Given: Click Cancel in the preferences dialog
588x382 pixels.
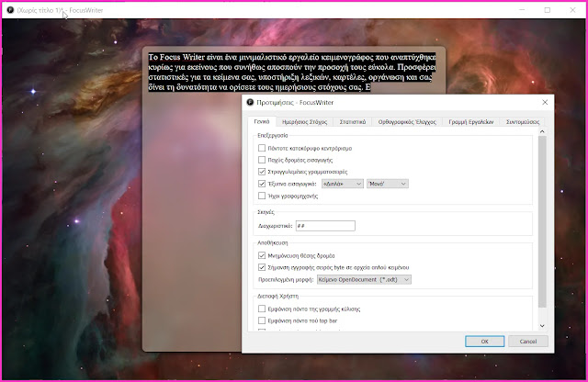Looking at the screenshot, I should tap(528, 342).
